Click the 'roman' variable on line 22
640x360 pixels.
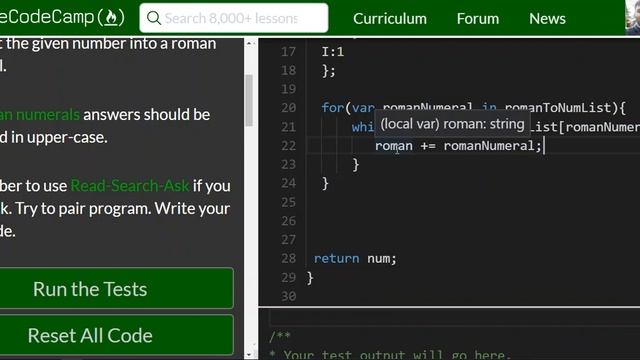(x=393, y=146)
